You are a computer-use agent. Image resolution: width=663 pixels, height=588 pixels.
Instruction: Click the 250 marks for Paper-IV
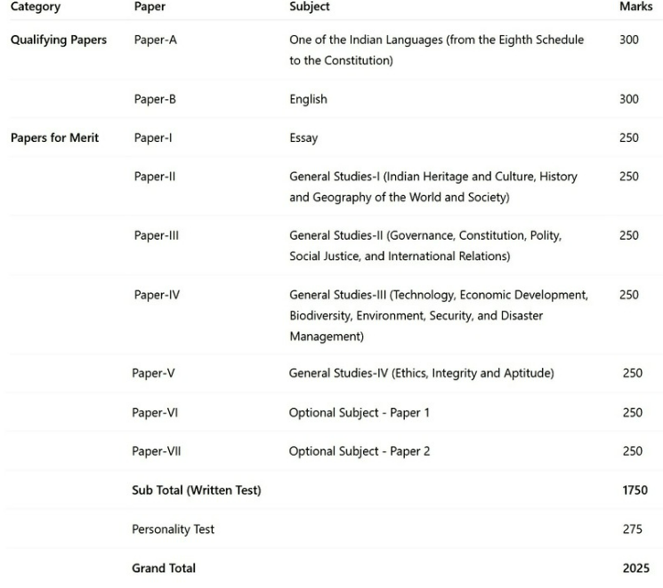[629, 295]
